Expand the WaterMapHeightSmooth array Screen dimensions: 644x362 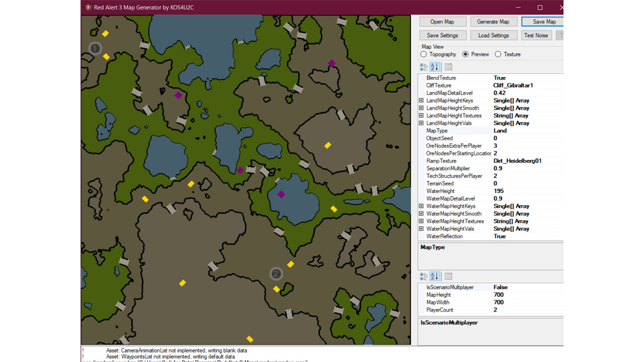coord(421,214)
